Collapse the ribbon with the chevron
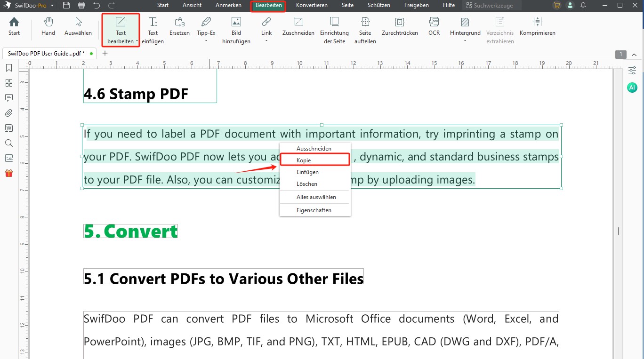 (x=635, y=54)
